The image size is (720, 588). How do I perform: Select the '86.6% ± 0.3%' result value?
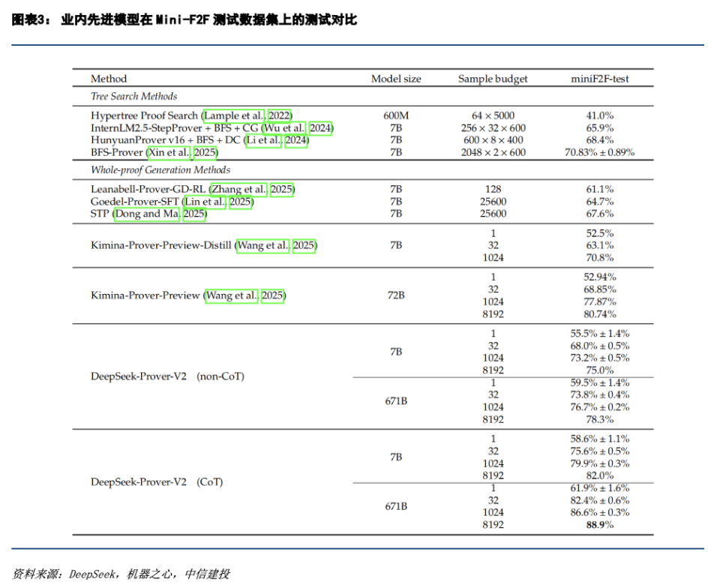point(600,512)
